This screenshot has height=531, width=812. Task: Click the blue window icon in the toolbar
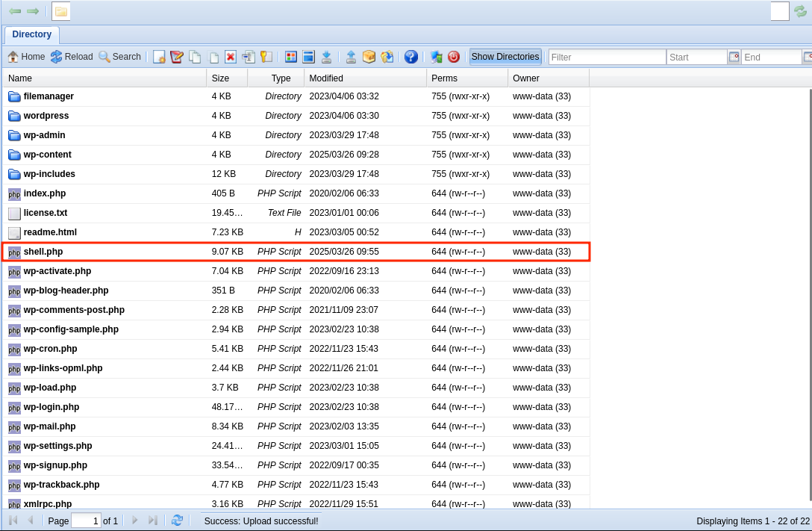(x=309, y=57)
